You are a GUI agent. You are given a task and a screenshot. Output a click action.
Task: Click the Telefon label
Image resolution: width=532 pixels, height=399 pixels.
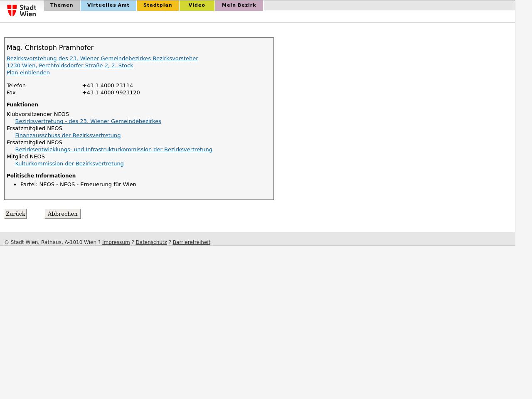(16, 86)
